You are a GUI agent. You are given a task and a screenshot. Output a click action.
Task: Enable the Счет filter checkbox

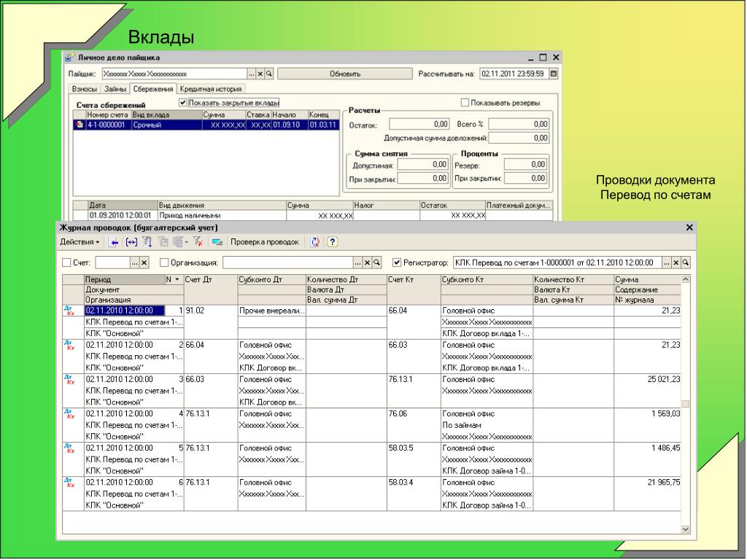tap(66, 262)
